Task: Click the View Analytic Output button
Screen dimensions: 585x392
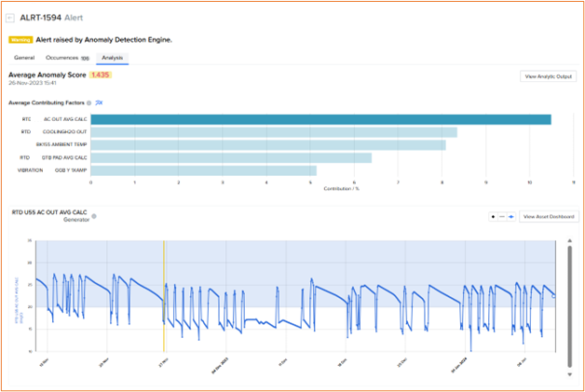Action: (x=548, y=76)
